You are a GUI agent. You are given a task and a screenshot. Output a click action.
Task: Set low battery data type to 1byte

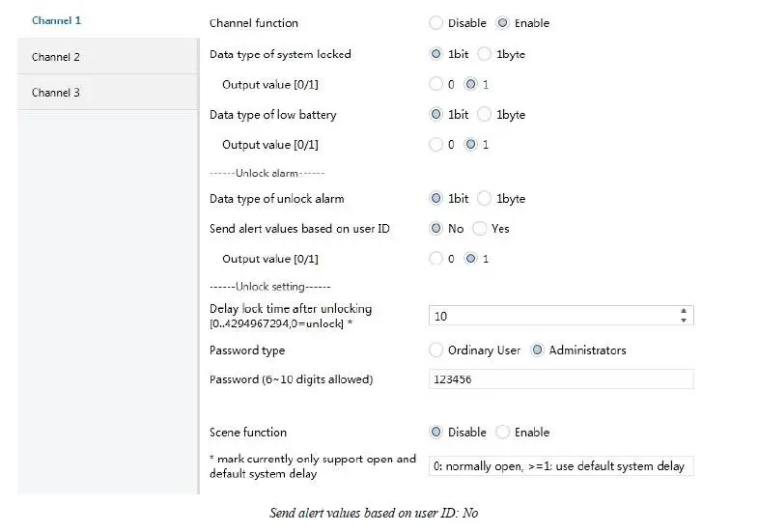tap(485, 115)
